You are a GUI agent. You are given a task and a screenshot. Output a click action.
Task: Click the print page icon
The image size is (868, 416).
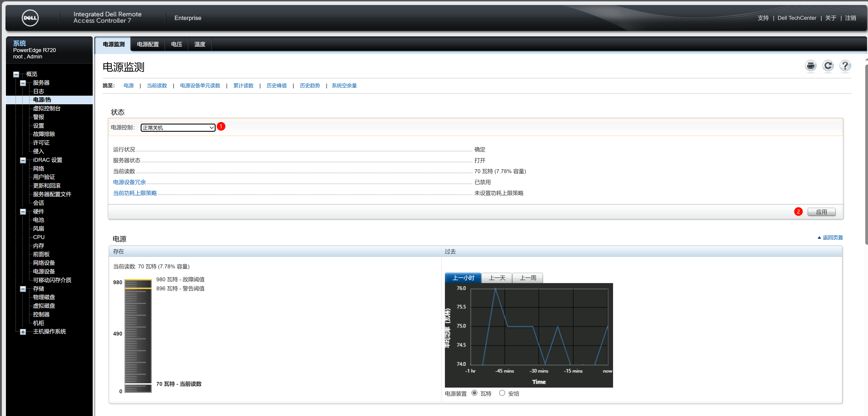click(x=810, y=66)
